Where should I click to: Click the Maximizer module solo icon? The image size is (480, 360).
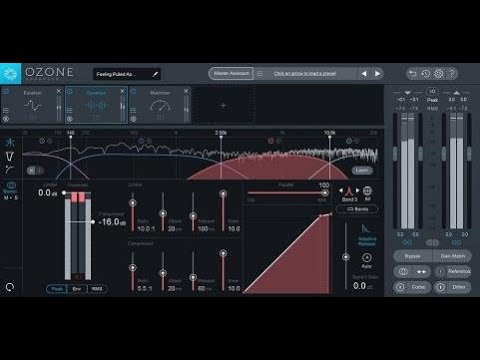(x=133, y=119)
